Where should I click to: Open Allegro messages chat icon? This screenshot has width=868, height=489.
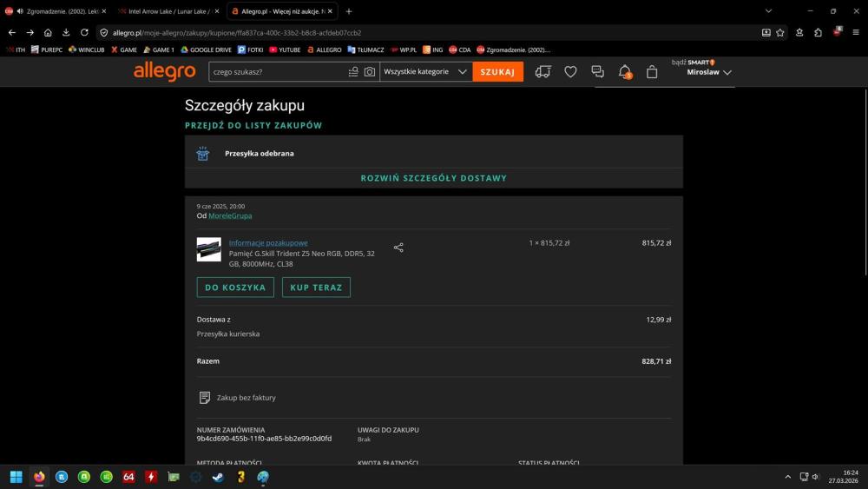tap(597, 72)
